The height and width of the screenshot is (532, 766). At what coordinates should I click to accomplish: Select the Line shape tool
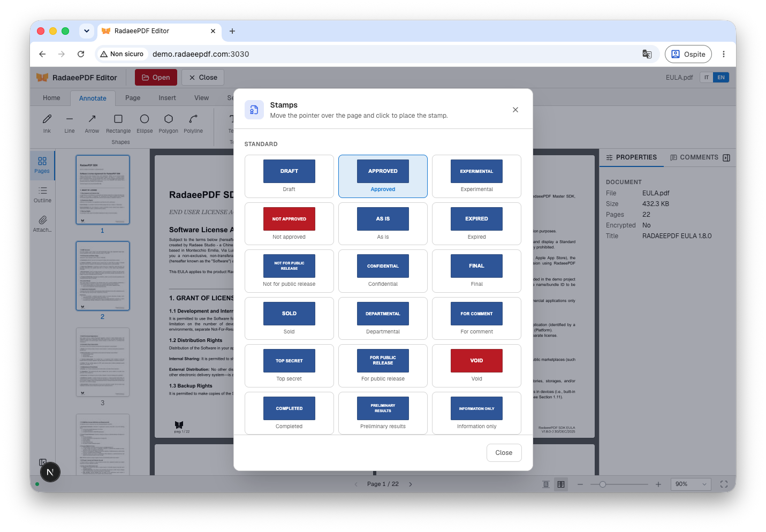coord(70,123)
